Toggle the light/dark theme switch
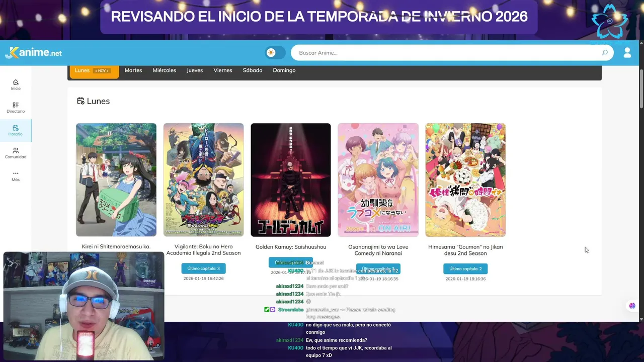 point(275,53)
